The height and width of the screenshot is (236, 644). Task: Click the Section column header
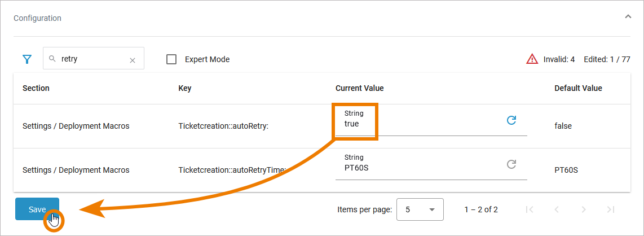click(36, 88)
